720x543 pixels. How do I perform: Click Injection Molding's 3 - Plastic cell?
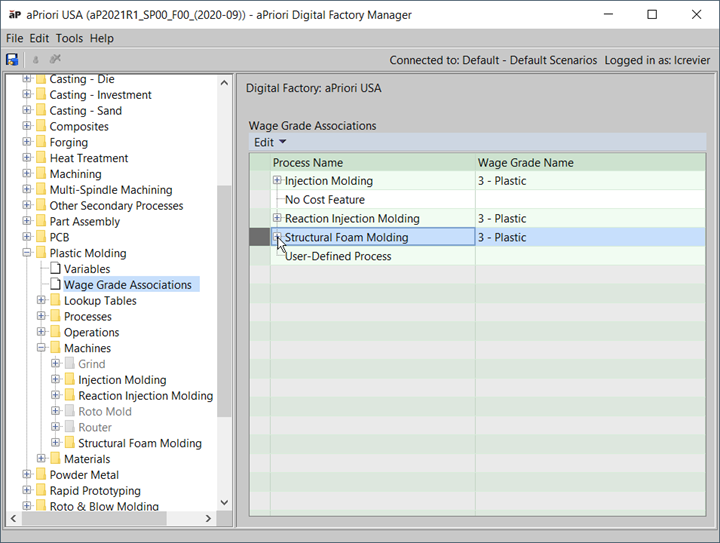pos(591,181)
